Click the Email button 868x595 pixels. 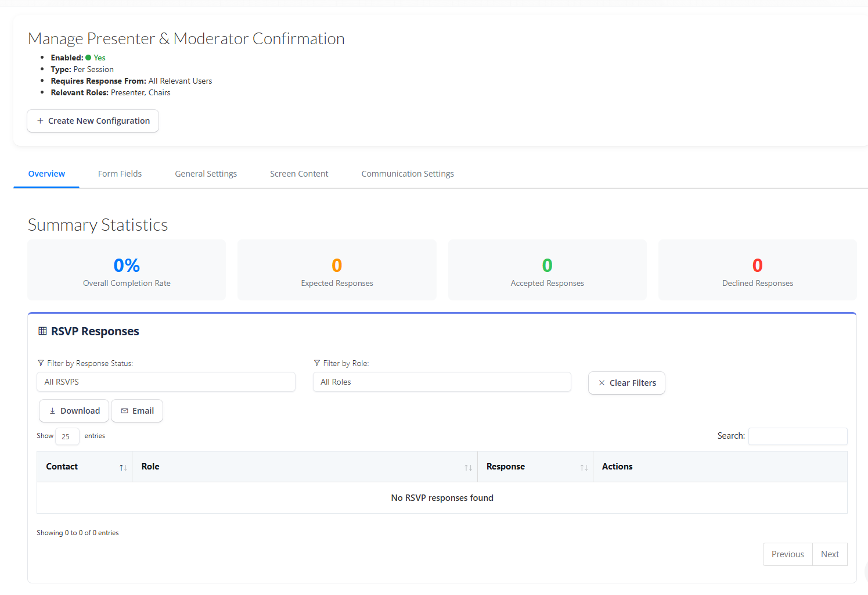click(x=137, y=411)
